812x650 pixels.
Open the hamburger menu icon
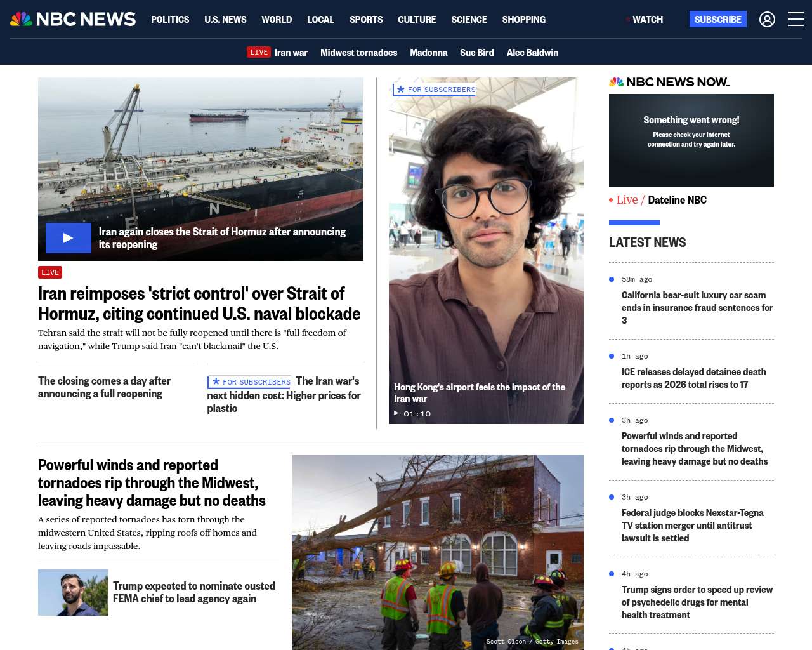tap(796, 20)
